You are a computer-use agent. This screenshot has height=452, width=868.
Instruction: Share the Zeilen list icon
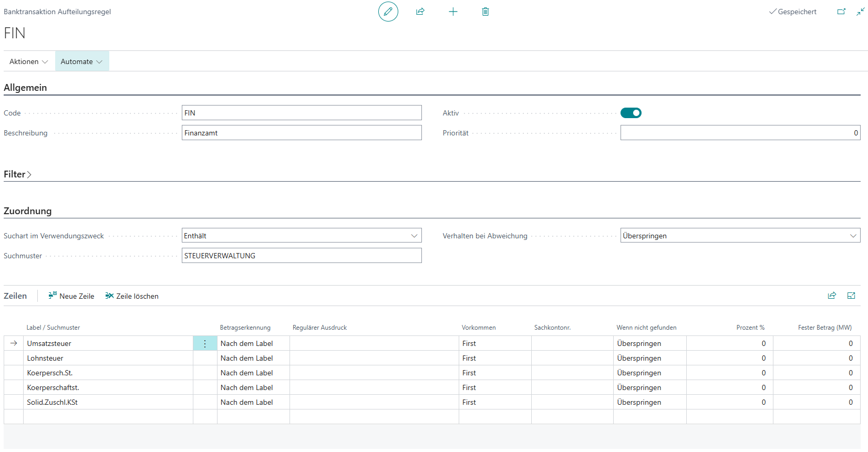click(832, 296)
